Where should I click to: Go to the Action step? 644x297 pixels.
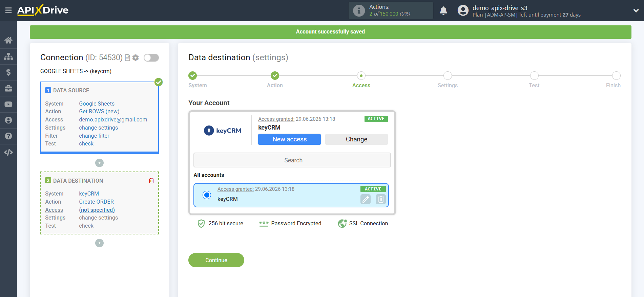(275, 75)
